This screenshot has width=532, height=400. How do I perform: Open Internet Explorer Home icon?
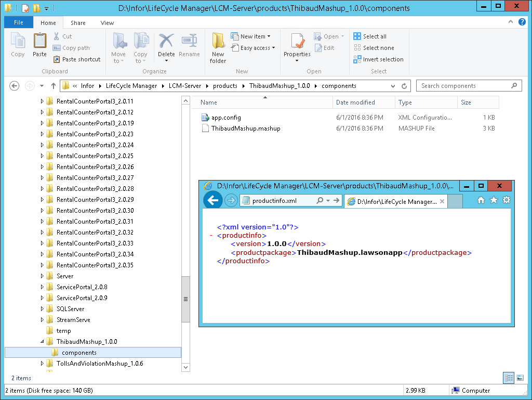pyautogui.click(x=481, y=200)
